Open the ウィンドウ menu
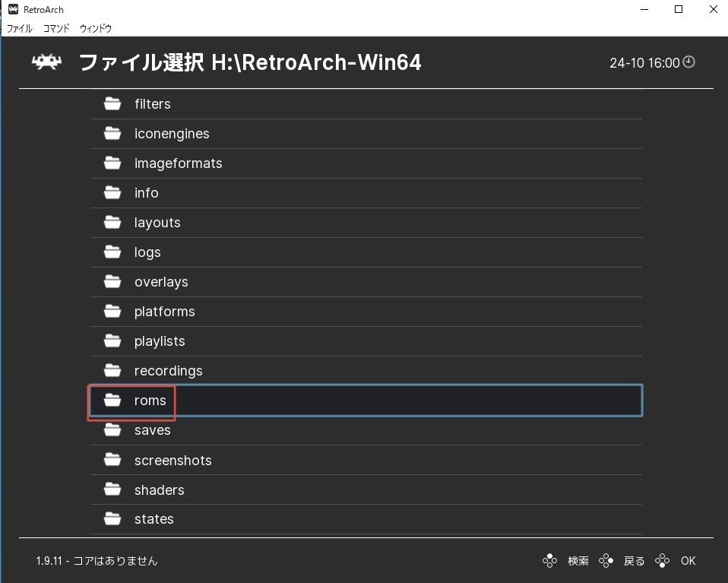 point(96,28)
